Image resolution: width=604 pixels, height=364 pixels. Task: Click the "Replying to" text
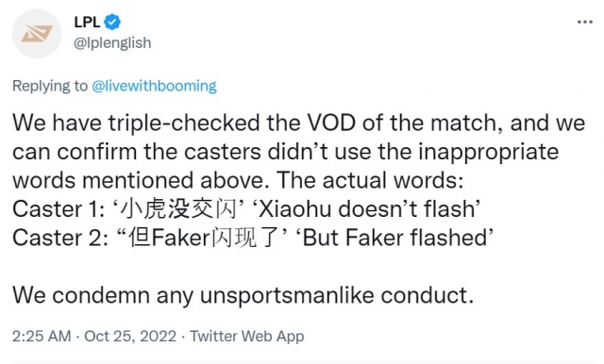[x=50, y=86]
